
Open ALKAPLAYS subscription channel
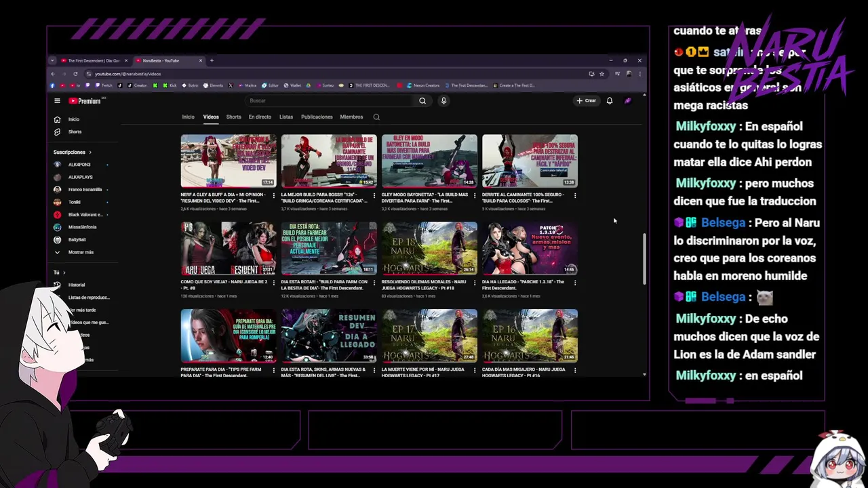80,177
